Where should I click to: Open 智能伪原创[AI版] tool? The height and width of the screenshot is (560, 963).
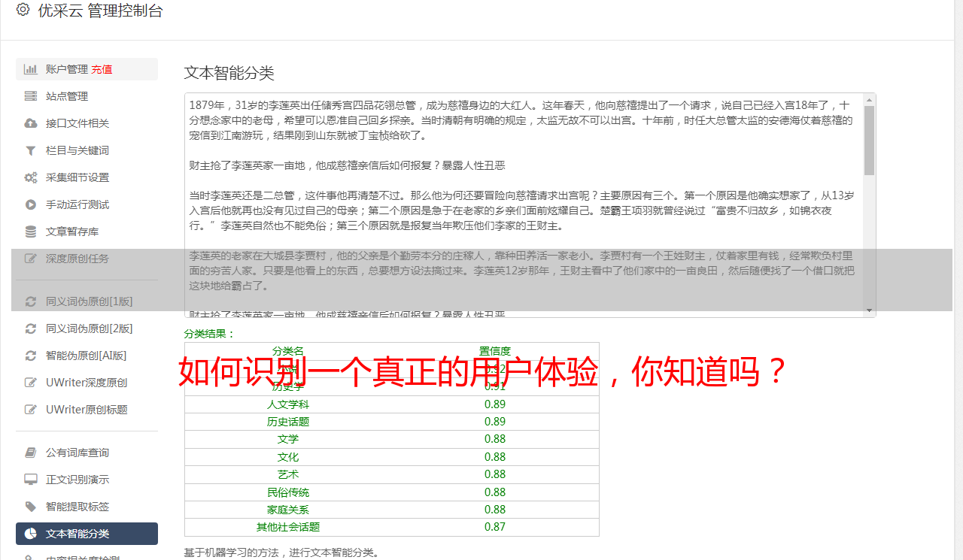pos(87,356)
